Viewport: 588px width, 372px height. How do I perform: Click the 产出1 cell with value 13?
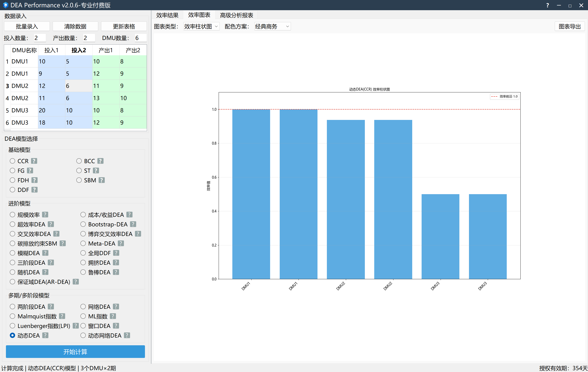(106, 98)
